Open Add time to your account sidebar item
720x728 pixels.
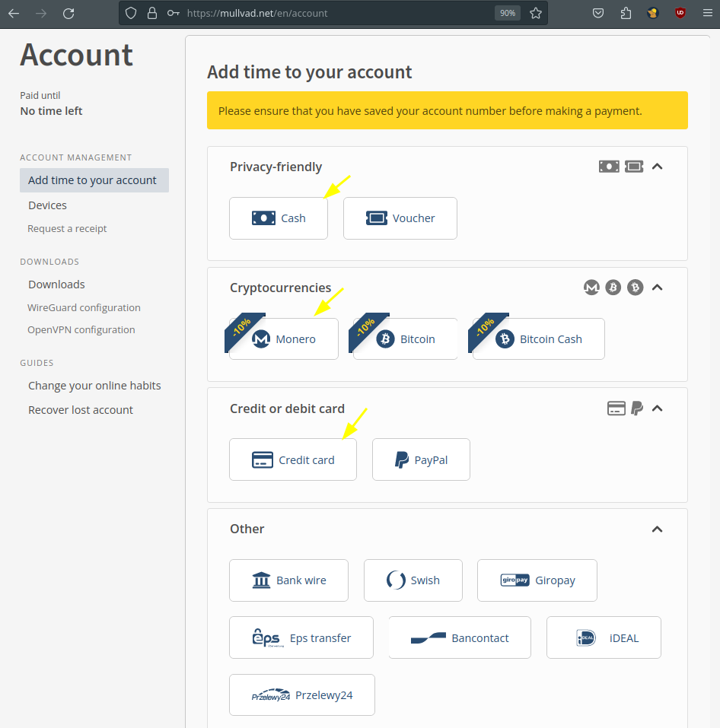[x=94, y=180]
